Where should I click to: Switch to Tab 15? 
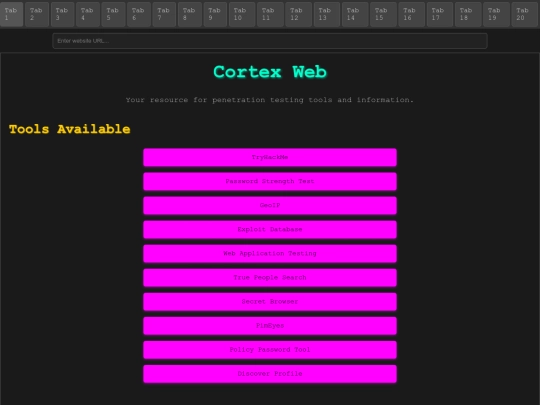(383, 14)
